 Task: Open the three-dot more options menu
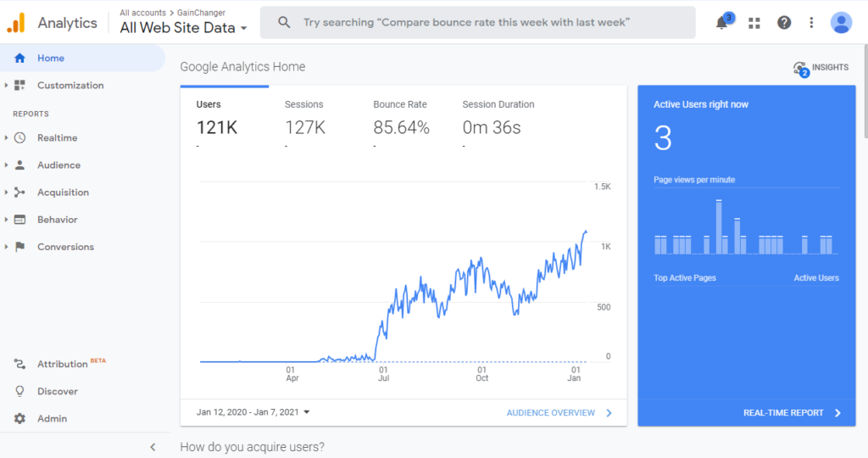[811, 23]
